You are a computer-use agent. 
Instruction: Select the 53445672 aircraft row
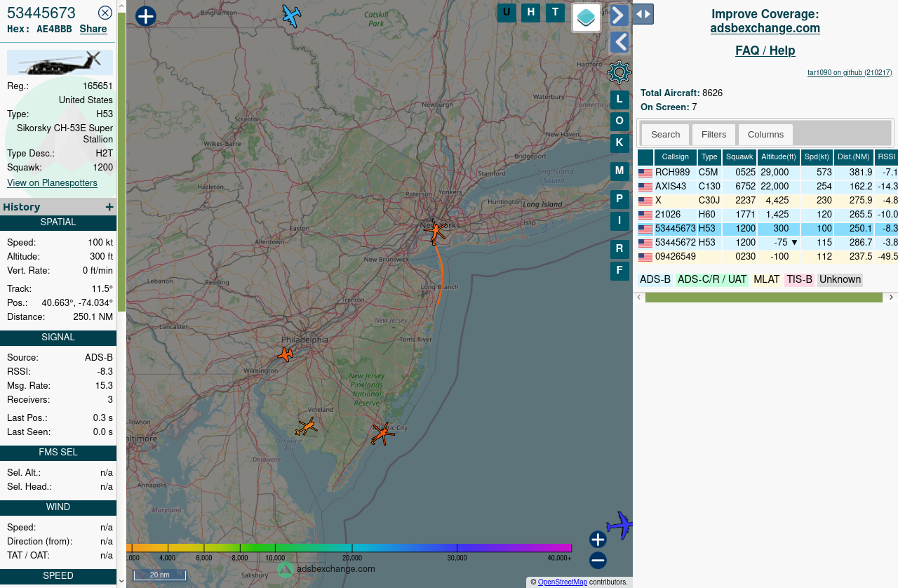click(x=768, y=243)
